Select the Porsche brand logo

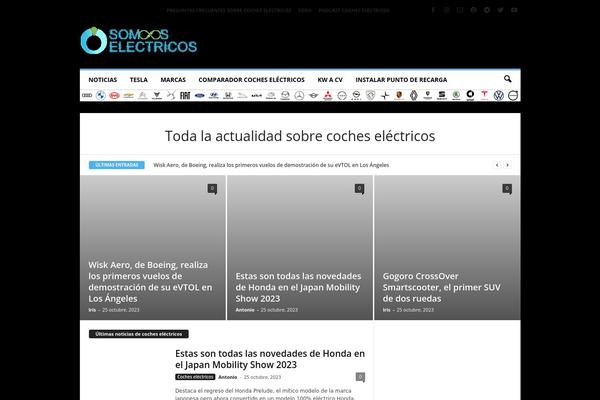[399, 95]
